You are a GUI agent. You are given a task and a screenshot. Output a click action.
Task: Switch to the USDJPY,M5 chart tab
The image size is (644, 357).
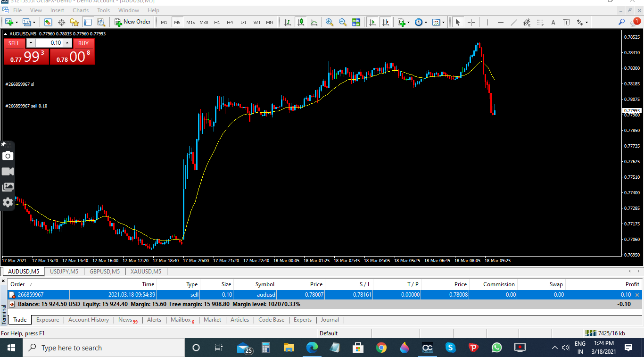coord(64,271)
